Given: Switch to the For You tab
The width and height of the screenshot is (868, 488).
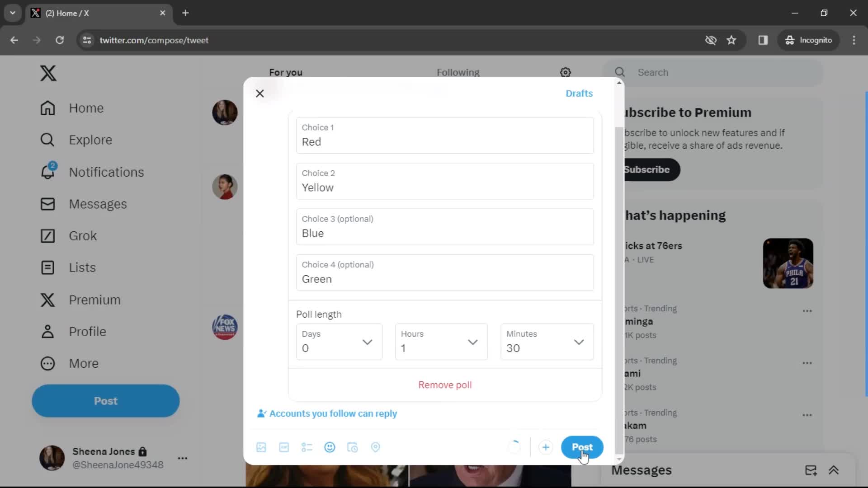Looking at the screenshot, I should [x=286, y=72].
